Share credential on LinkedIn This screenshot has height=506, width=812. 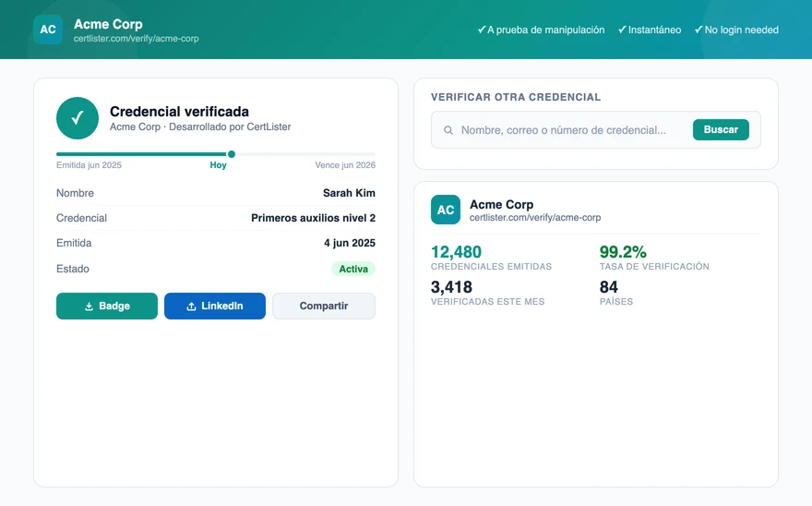coord(215,306)
